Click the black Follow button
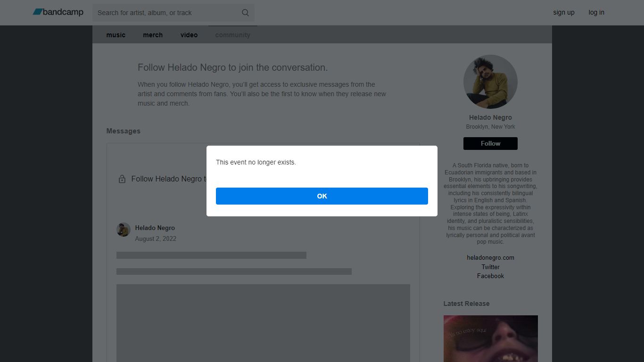Screen dimensions: 644x362 coord(490,143)
